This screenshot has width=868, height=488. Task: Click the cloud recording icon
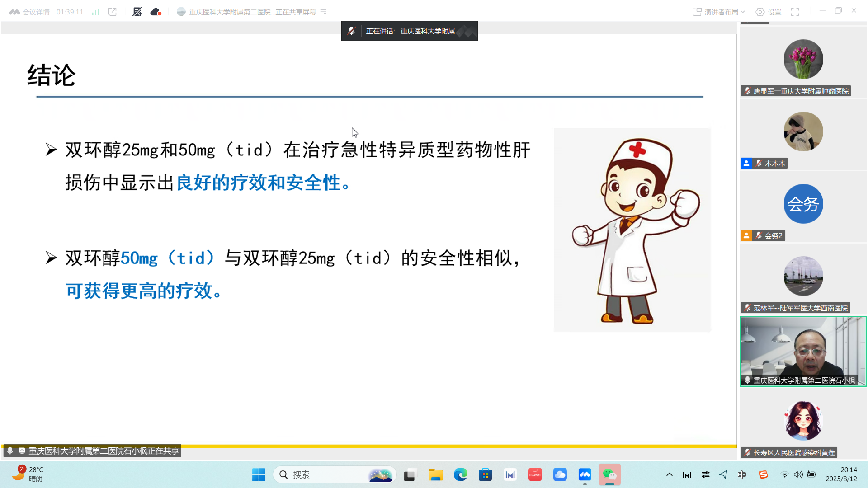tap(156, 12)
